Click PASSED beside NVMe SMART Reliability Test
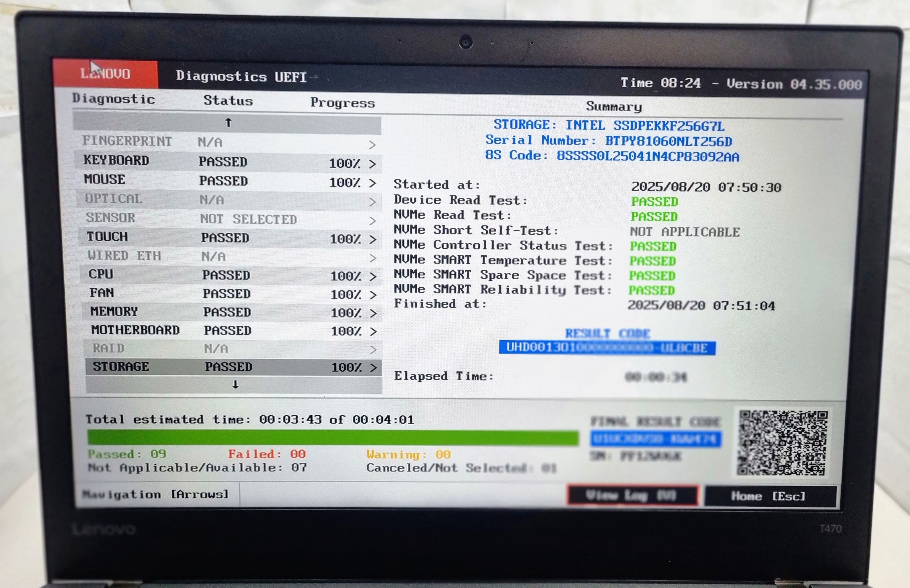 pyautogui.click(x=652, y=291)
